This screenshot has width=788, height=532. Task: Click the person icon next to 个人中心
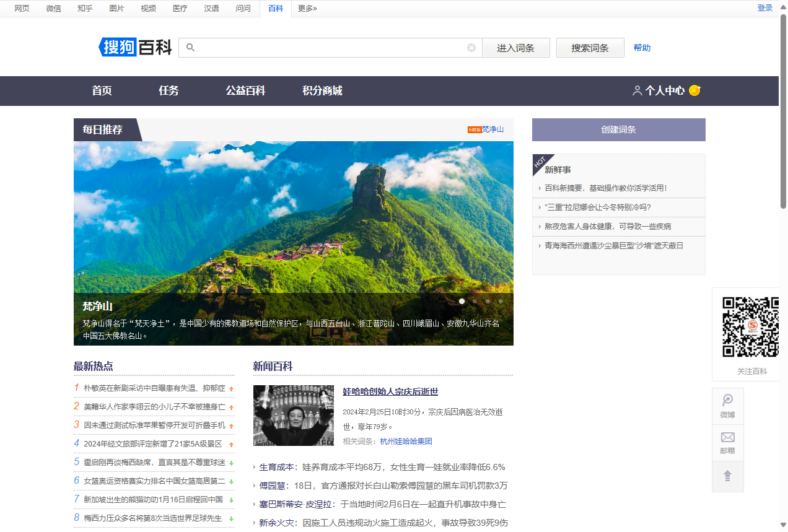click(637, 90)
